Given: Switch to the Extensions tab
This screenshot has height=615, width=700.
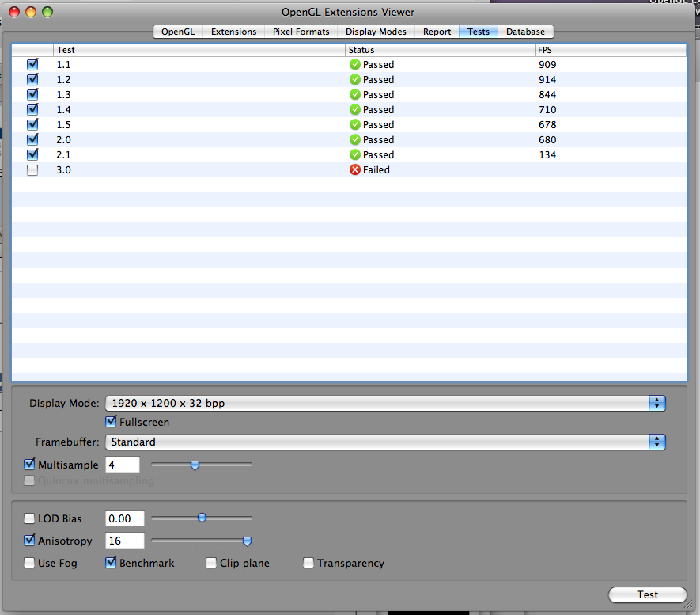Looking at the screenshot, I should tap(233, 32).
